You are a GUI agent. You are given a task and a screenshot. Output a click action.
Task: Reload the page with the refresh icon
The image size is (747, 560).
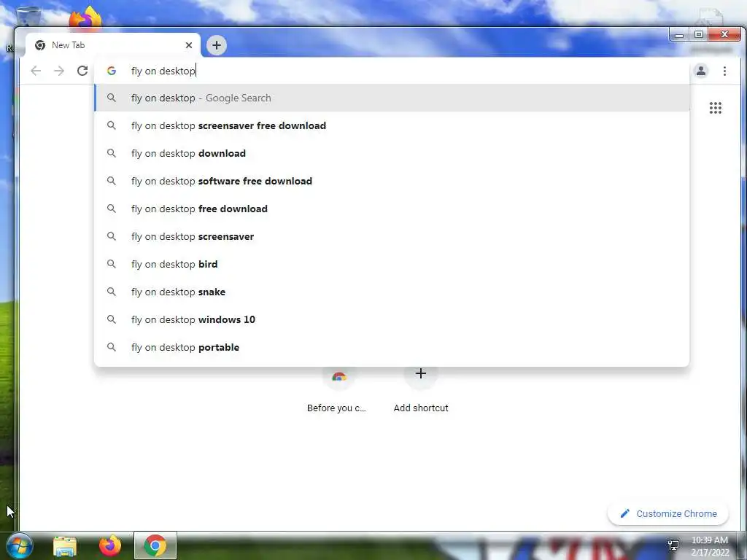click(x=82, y=71)
